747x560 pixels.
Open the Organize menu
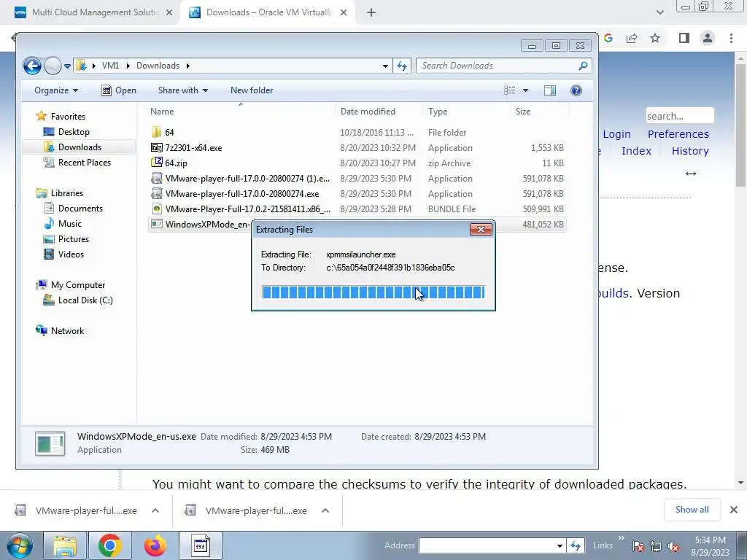click(56, 90)
